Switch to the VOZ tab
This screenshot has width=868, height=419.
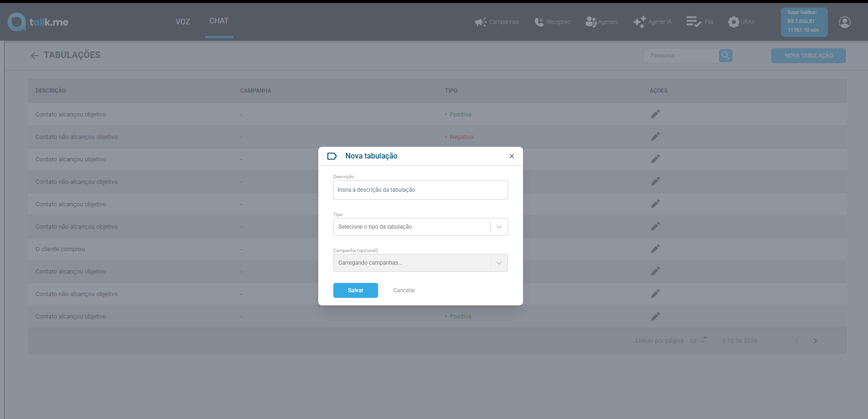tap(183, 22)
